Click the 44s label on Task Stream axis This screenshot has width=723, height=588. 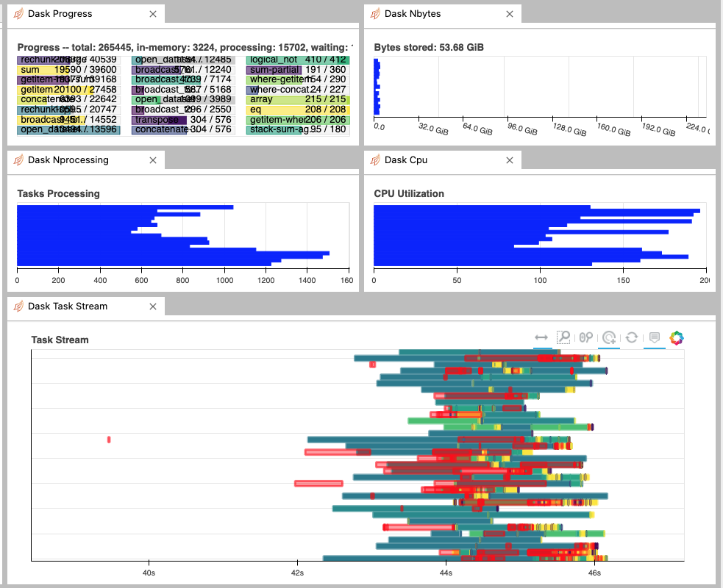pos(446,573)
